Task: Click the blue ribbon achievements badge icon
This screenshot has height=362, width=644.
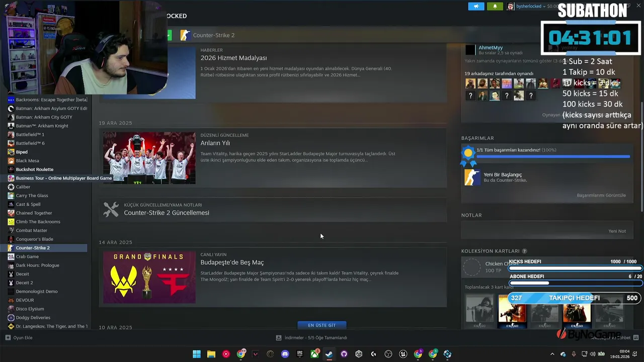Action: tap(468, 156)
